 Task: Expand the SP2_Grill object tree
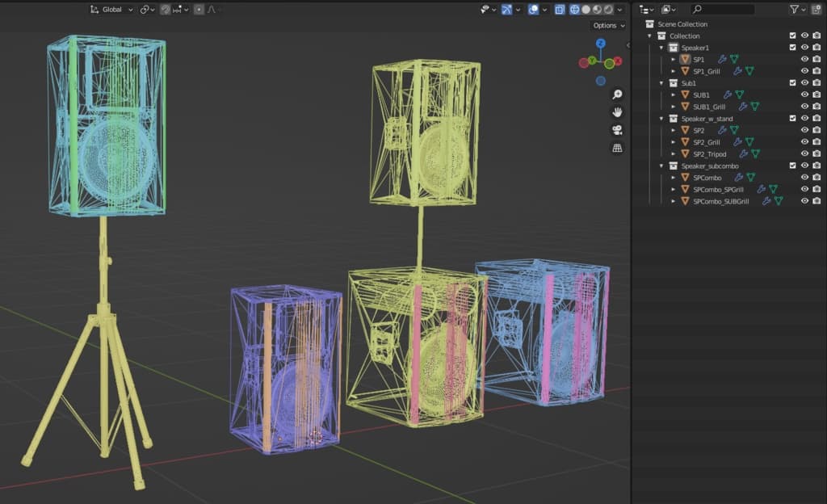674,142
